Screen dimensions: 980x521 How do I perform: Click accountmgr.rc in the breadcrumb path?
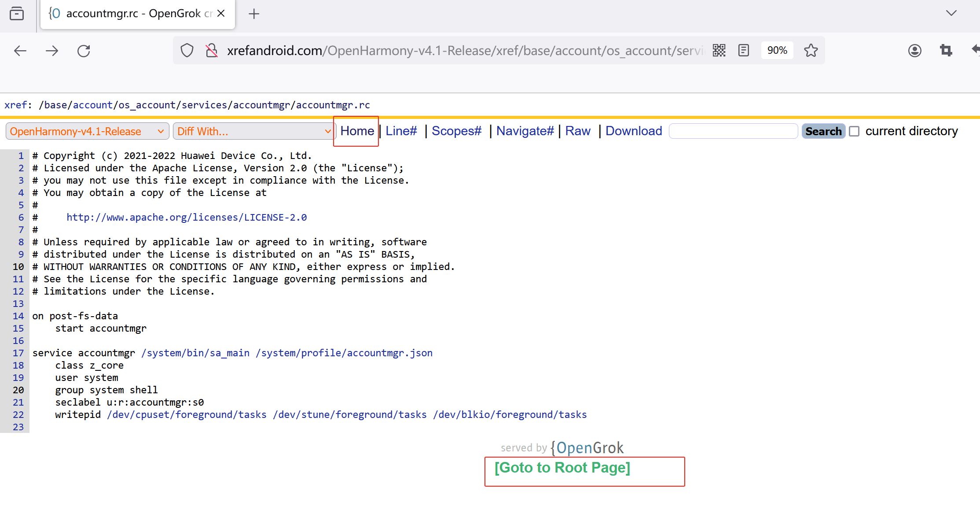[x=333, y=105]
